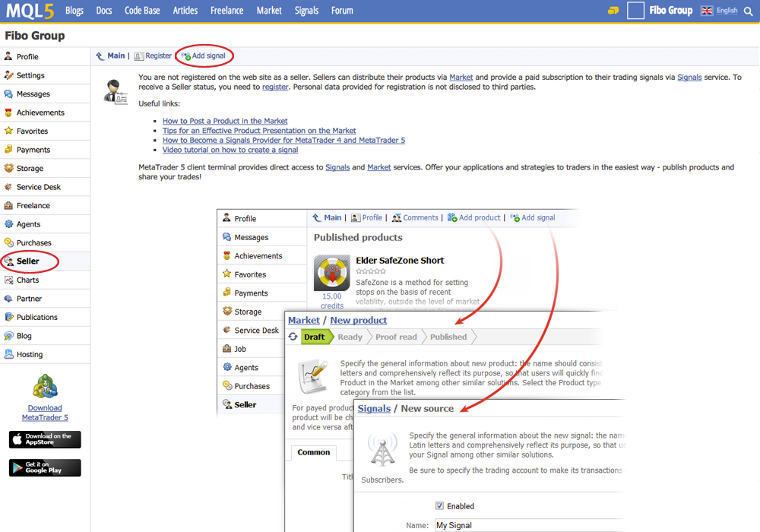This screenshot has width=760, height=532.
Task: Open the messages chat bubble icon
Action: (x=613, y=10)
